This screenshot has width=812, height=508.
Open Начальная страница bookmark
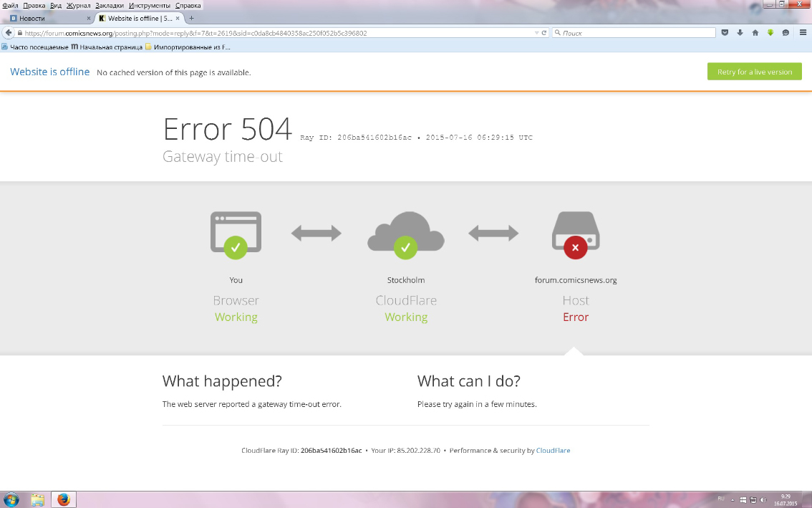107,47
